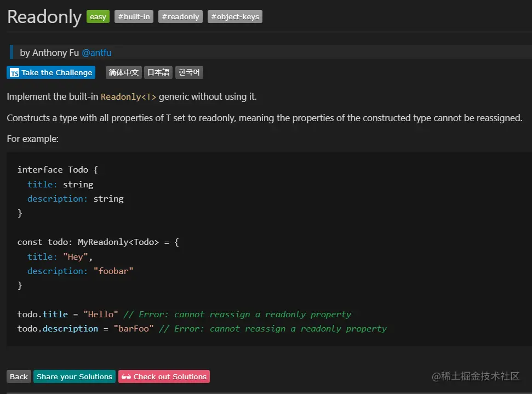This screenshot has height=394, width=532.
Task: Click the "barFoo" string in the code block
Action: click(x=134, y=328)
